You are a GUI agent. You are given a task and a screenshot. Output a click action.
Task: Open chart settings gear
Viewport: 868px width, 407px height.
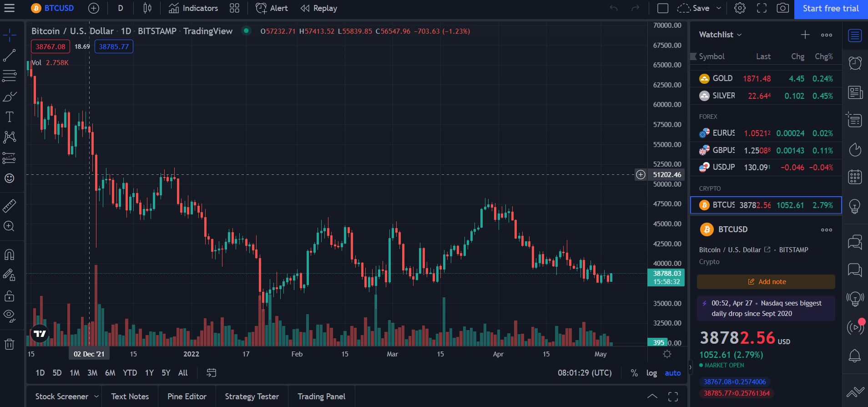pos(740,8)
